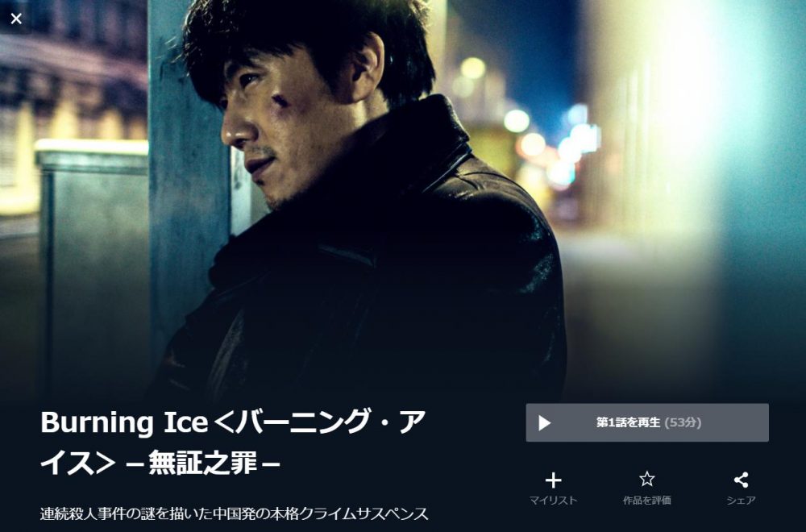
Task: Click the Burning Ice title heading
Action: coord(233,443)
